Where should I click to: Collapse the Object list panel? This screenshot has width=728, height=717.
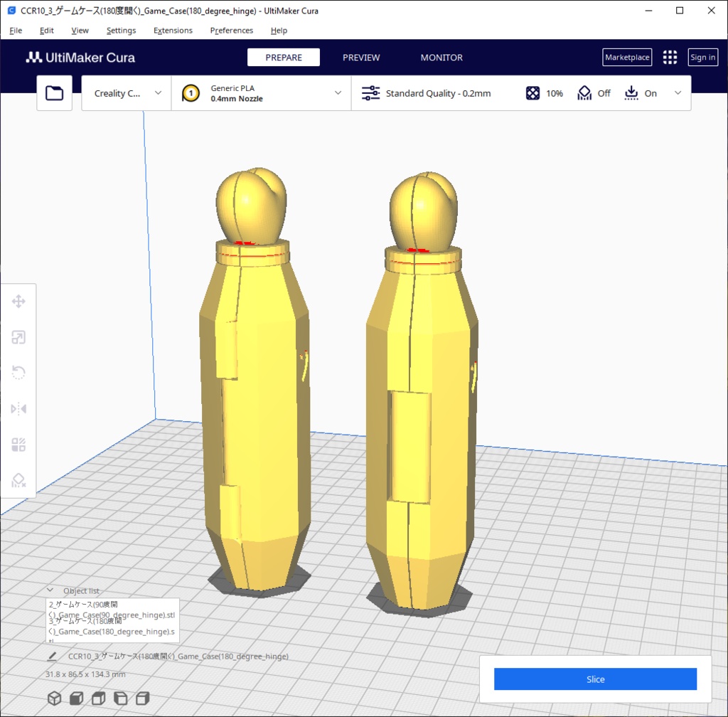[x=50, y=590]
